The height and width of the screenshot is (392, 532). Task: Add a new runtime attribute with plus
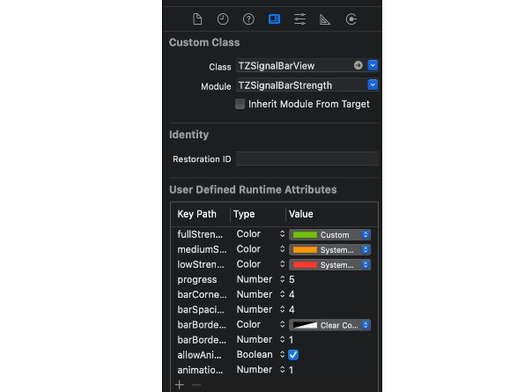[180, 385]
